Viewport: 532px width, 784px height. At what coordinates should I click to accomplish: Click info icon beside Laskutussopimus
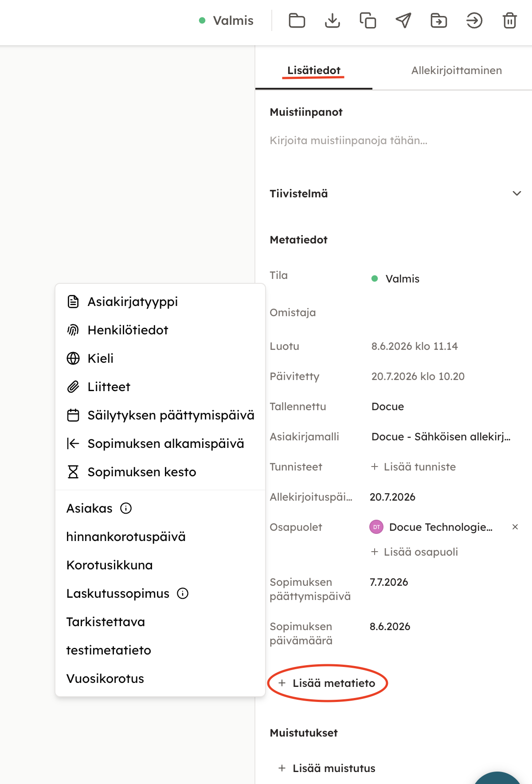point(183,593)
